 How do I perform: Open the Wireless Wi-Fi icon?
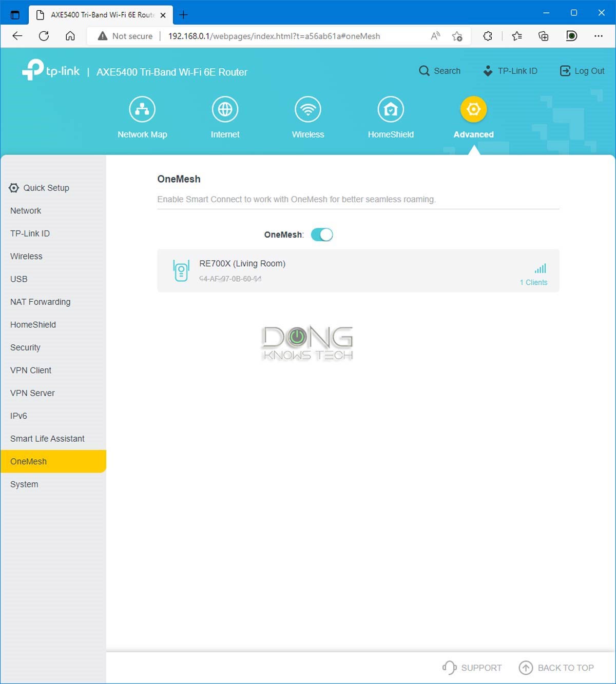click(x=308, y=109)
